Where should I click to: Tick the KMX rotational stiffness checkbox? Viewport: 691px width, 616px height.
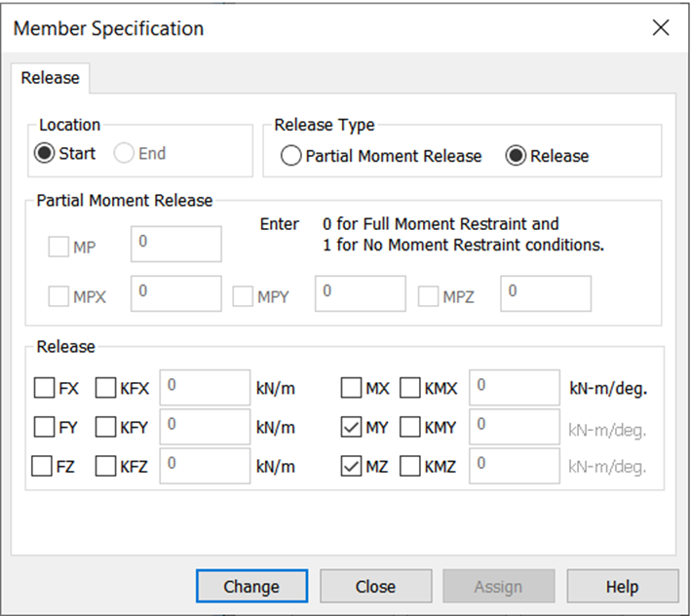pyautogui.click(x=410, y=389)
